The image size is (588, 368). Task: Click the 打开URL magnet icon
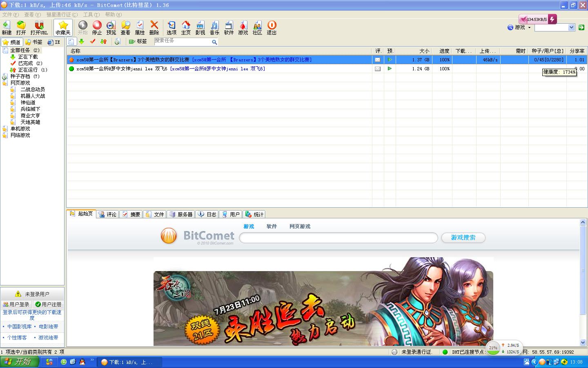pos(39,28)
